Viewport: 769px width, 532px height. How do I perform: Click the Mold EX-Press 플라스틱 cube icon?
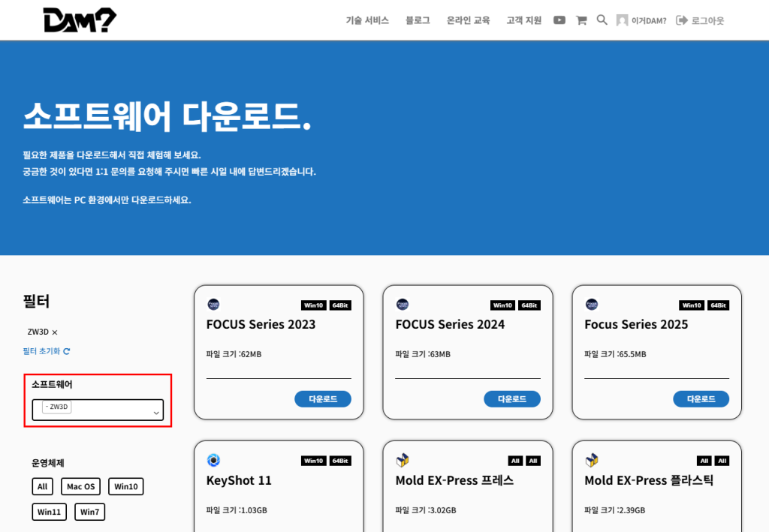[593, 461]
